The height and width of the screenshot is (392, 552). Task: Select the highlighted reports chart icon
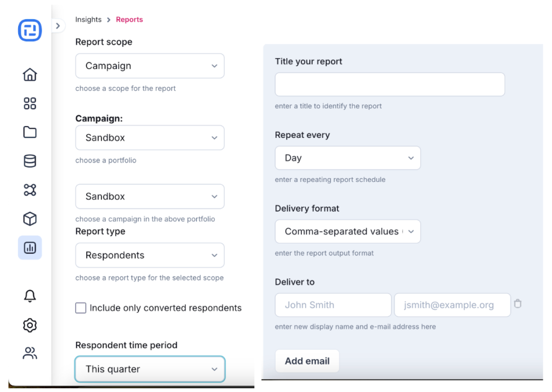coord(30,248)
